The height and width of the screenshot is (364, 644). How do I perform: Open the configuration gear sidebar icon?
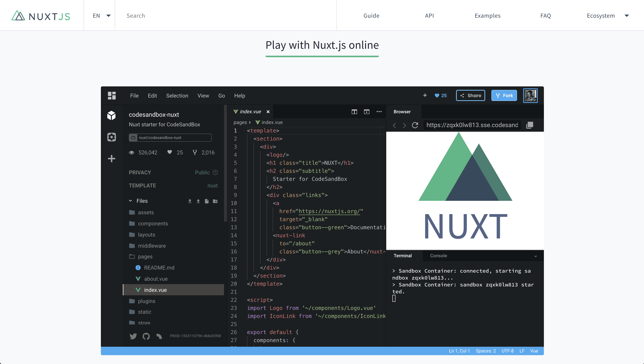(x=111, y=137)
